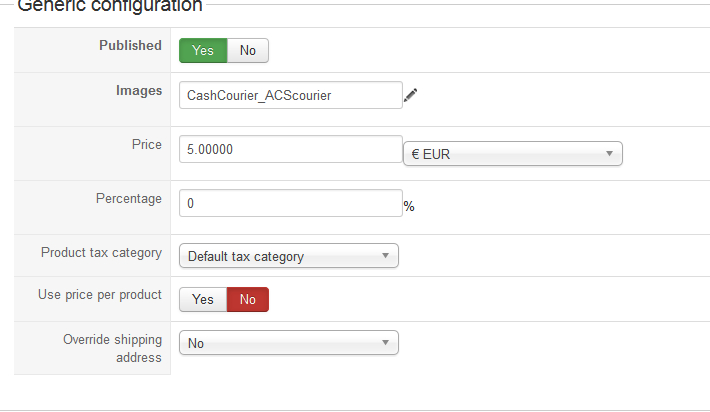Viewport: 710px width, 412px height.
Task: Click the Use price per product label
Action: pos(100,295)
